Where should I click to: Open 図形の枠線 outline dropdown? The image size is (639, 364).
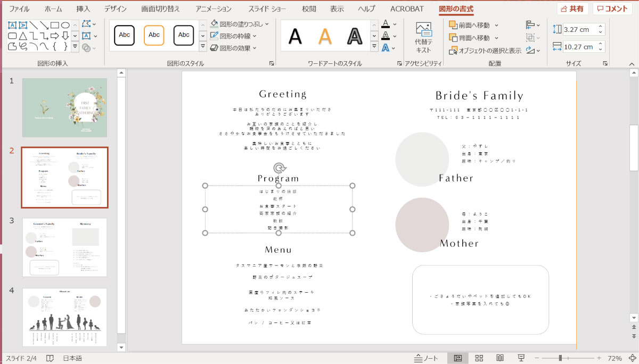(255, 36)
